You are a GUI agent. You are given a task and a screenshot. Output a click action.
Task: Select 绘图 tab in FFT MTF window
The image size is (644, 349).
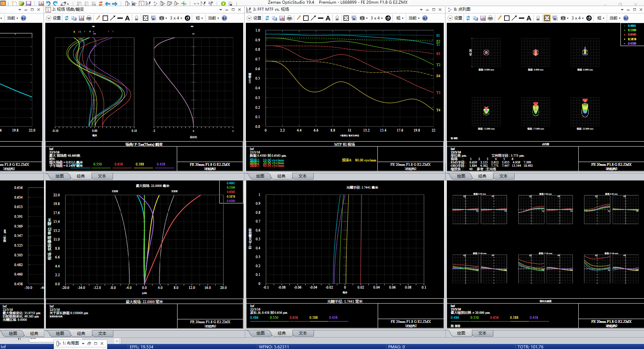point(260,176)
